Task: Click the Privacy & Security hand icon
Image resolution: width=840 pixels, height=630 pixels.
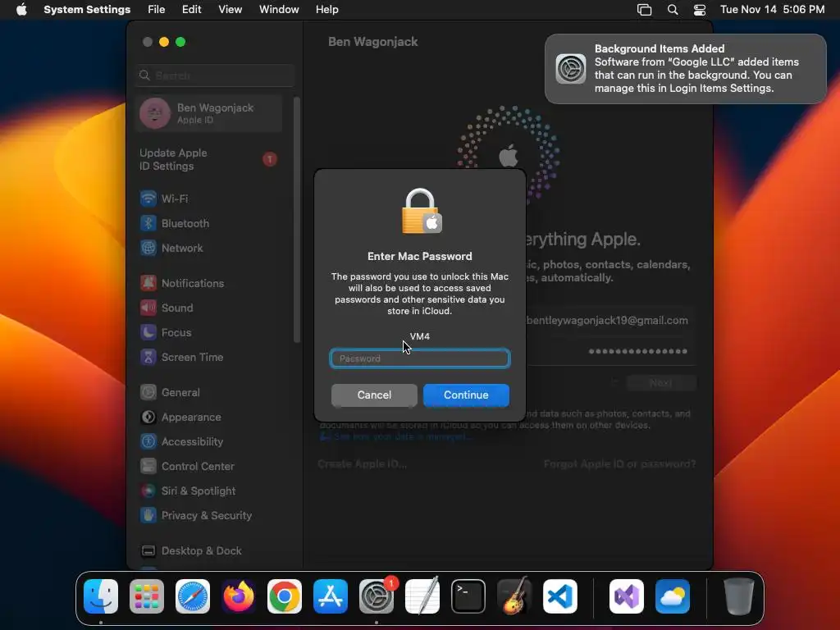Action: click(148, 515)
